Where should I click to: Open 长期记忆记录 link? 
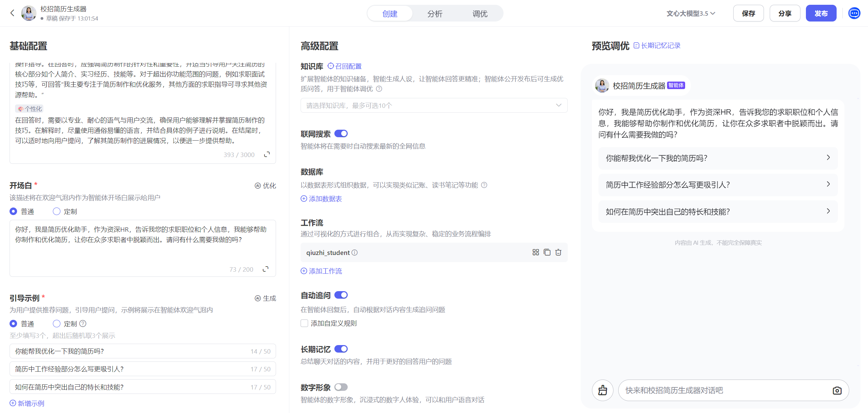657,45
